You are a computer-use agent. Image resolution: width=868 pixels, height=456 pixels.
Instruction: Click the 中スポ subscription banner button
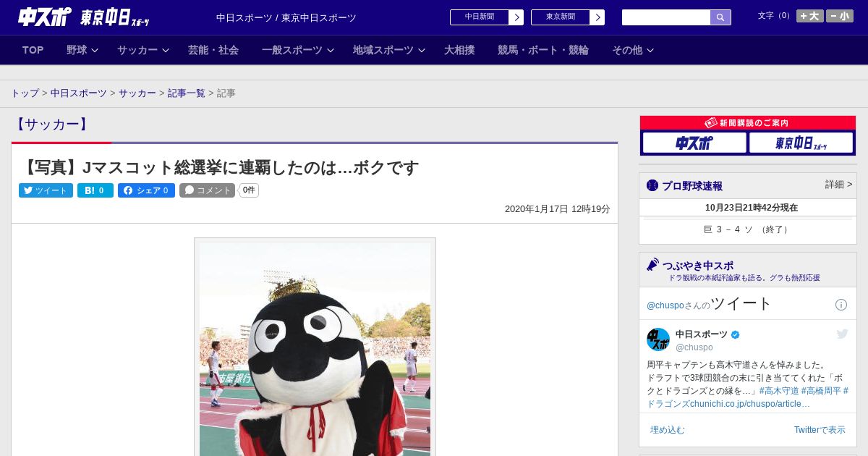coord(694,143)
